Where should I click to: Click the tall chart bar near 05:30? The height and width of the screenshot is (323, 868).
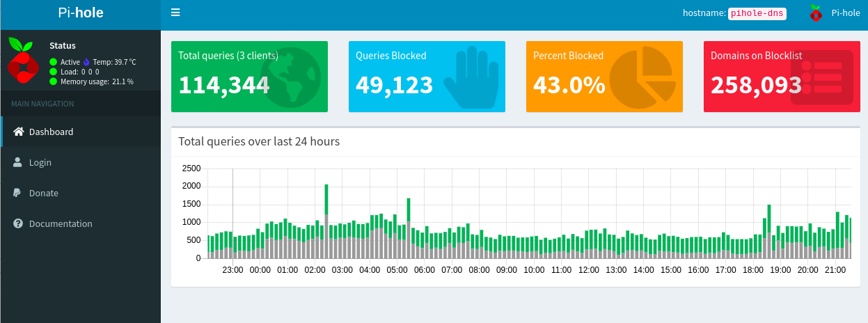(x=409, y=228)
